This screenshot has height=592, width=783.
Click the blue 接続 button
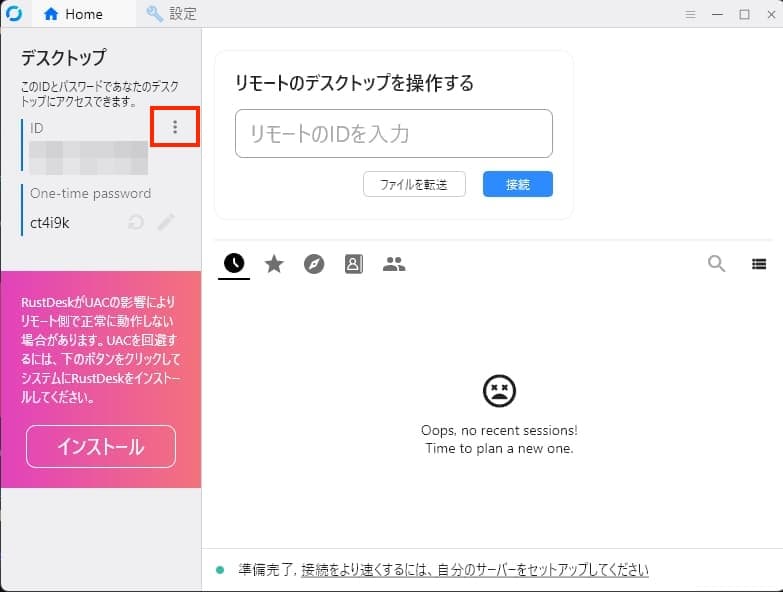pos(517,184)
